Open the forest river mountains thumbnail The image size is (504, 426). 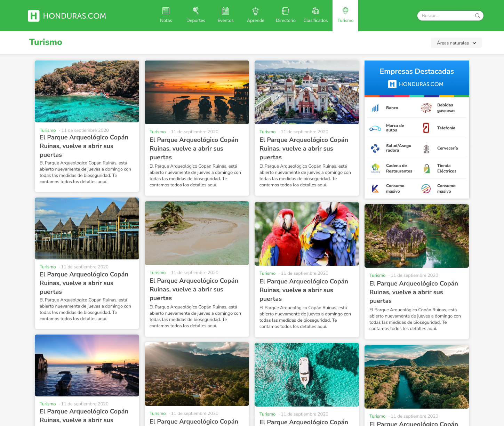click(x=417, y=377)
